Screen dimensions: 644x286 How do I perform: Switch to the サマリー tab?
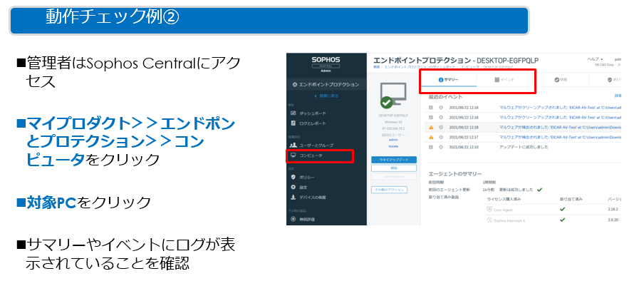click(449, 80)
